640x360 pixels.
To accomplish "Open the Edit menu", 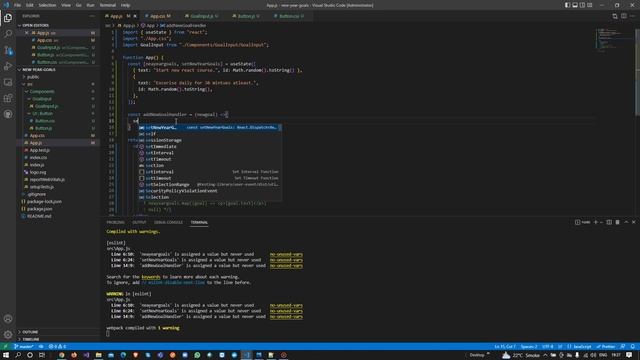I will click(x=30, y=5).
